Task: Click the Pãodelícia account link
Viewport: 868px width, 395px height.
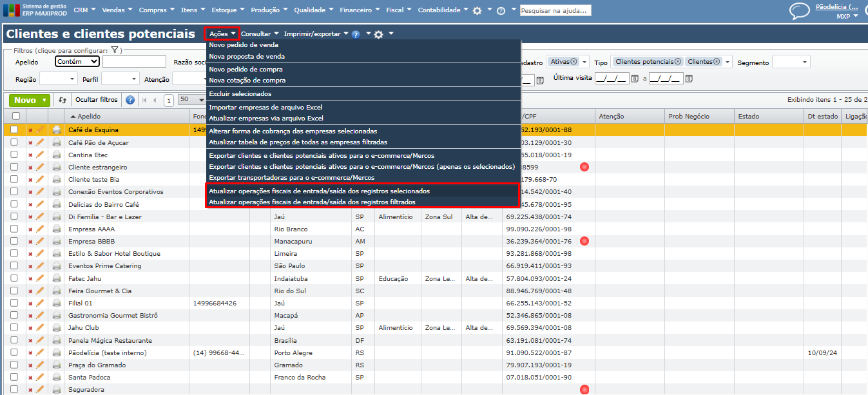Action: pyautogui.click(x=836, y=6)
